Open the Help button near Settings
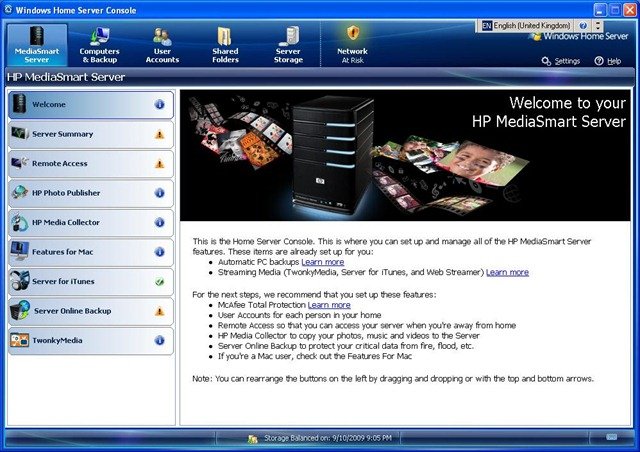640x452 pixels. (608, 61)
